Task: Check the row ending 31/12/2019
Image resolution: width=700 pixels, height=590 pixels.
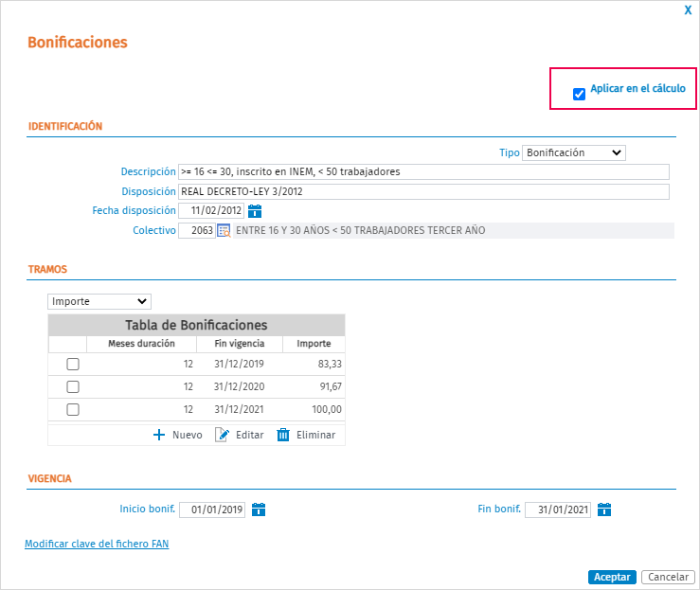Action: (73, 365)
